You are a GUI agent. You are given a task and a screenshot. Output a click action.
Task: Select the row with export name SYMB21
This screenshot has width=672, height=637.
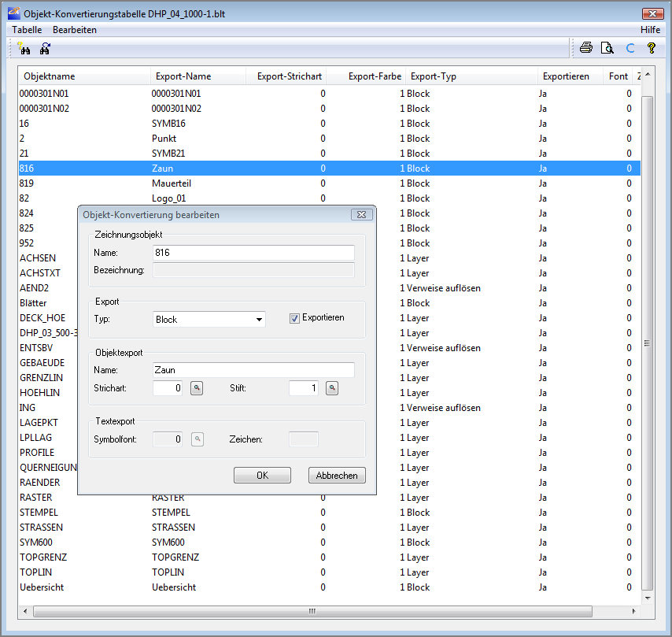click(x=330, y=153)
